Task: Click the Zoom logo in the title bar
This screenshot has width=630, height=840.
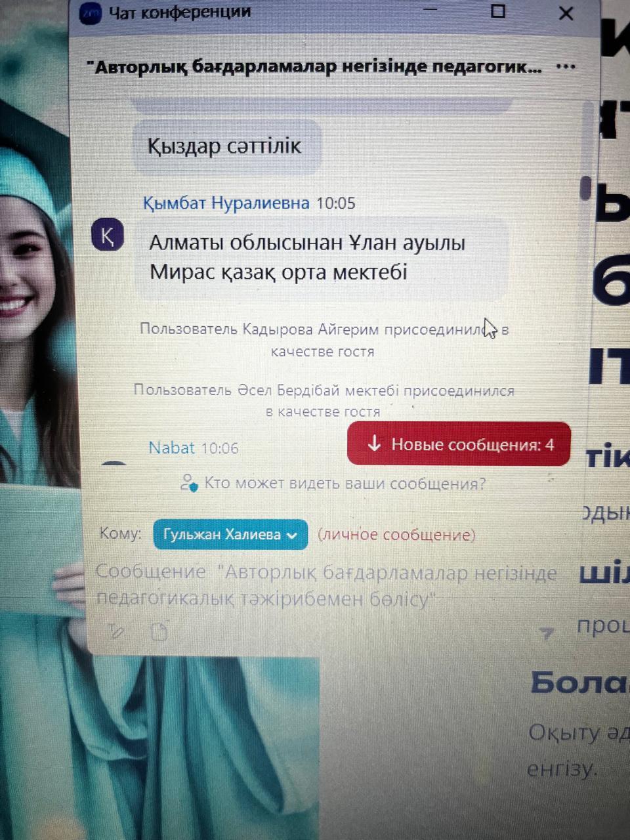Action: pyautogui.click(x=91, y=12)
